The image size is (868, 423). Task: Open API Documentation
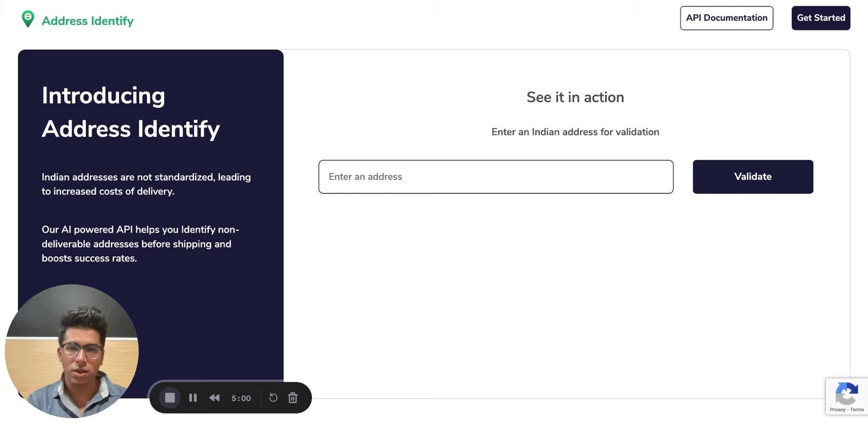(x=726, y=18)
